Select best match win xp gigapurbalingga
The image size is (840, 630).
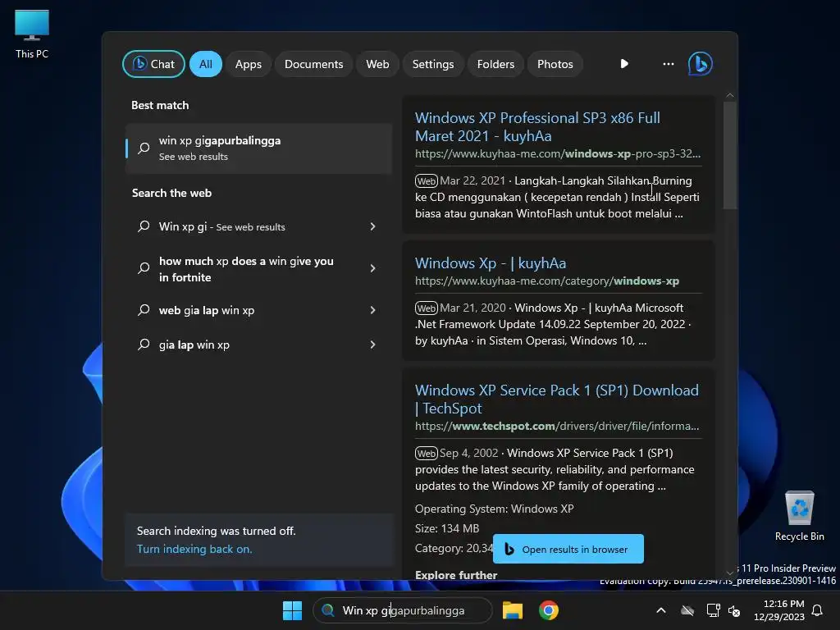click(x=258, y=148)
